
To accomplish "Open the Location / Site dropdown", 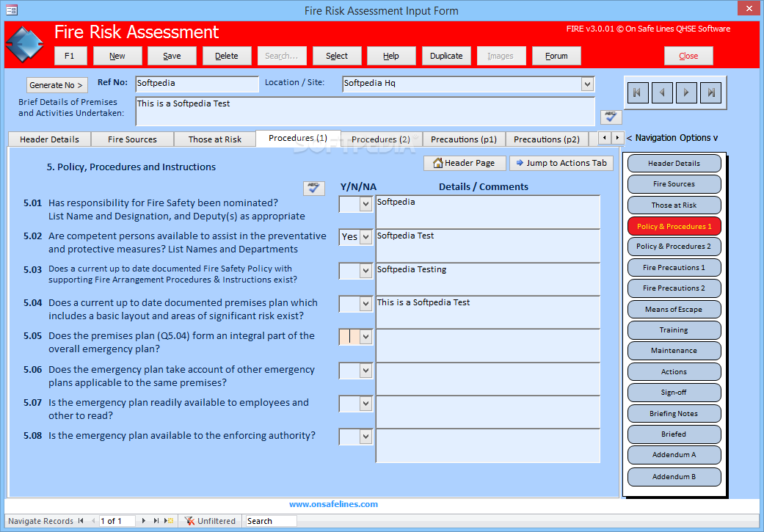I will pos(587,84).
